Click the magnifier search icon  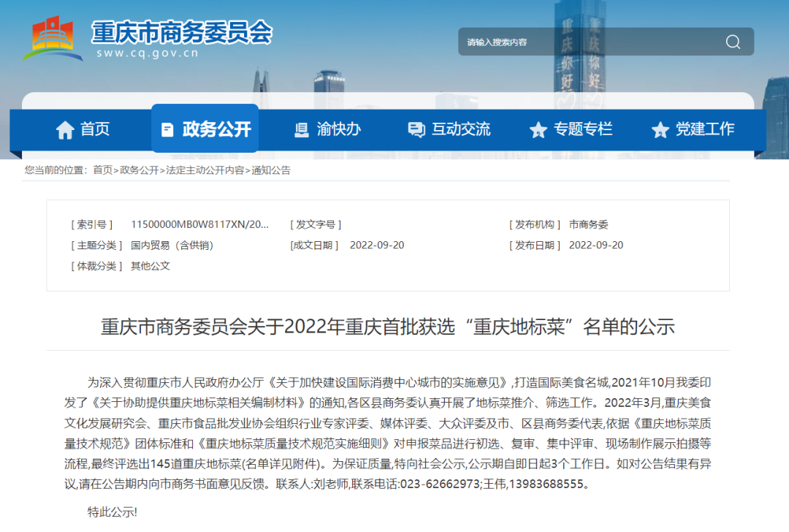(733, 42)
